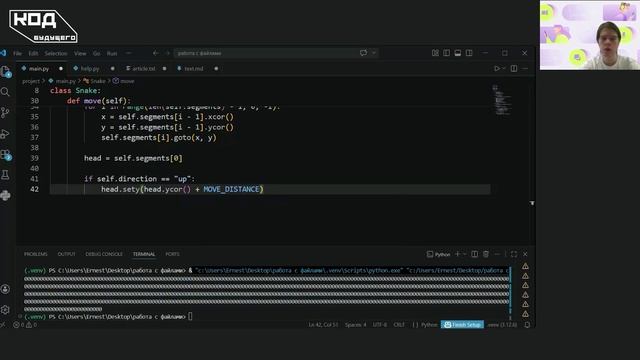The image size is (640, 360).
Task: Open the Copilot chat icon in title bar
Action: coord(363,53)
